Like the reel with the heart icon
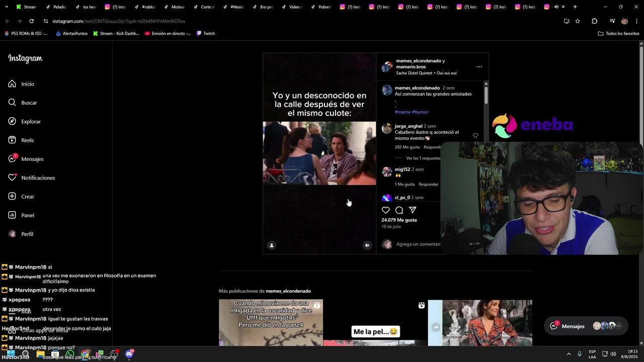This screenshot has height=362, width=644. pos(385,210)
